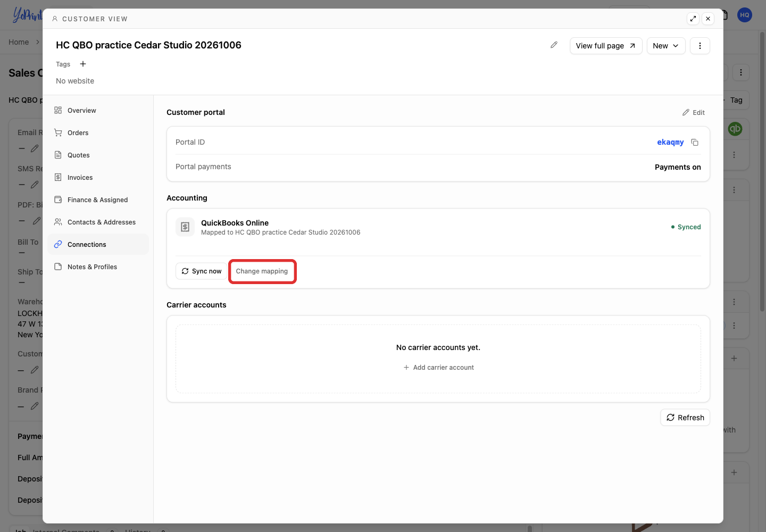Click Change mapping button
Screen dimensions: 766x532
[x=262, y=271]
